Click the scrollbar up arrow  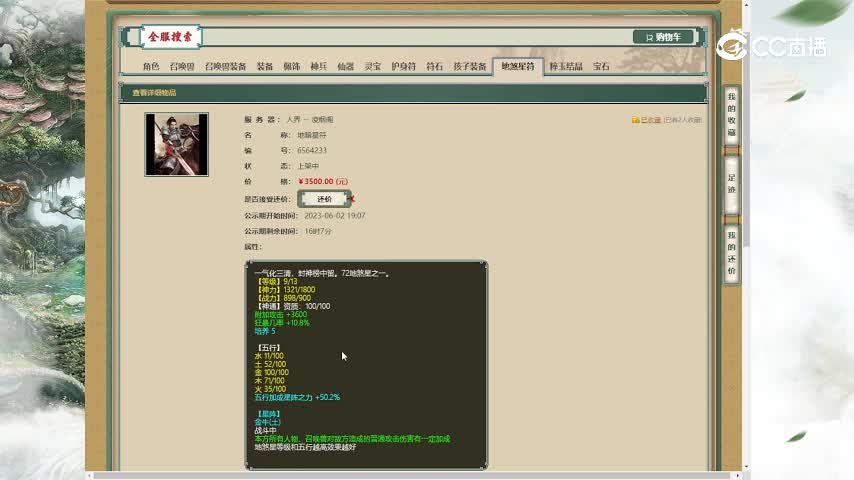[x=747, y=3]
